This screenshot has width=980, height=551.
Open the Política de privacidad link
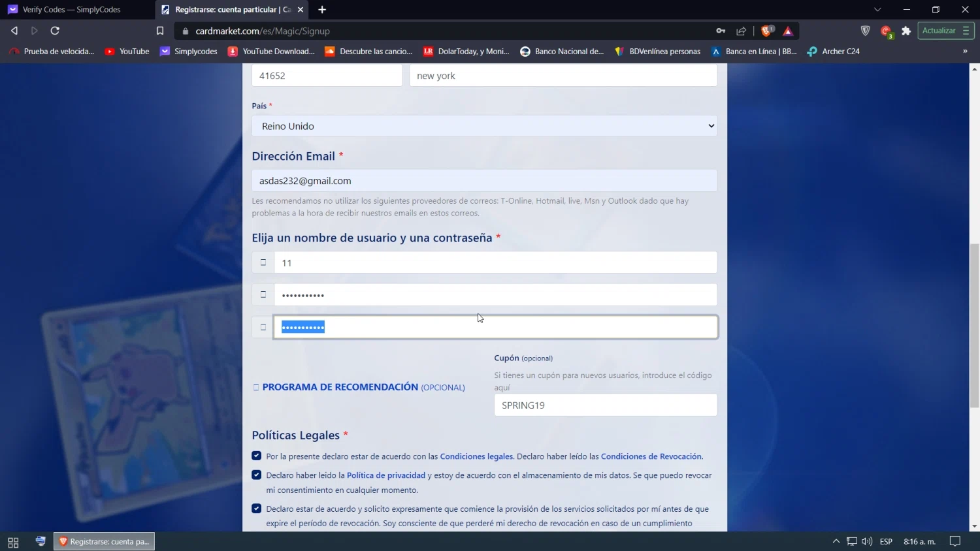click(x=386, y=475)
